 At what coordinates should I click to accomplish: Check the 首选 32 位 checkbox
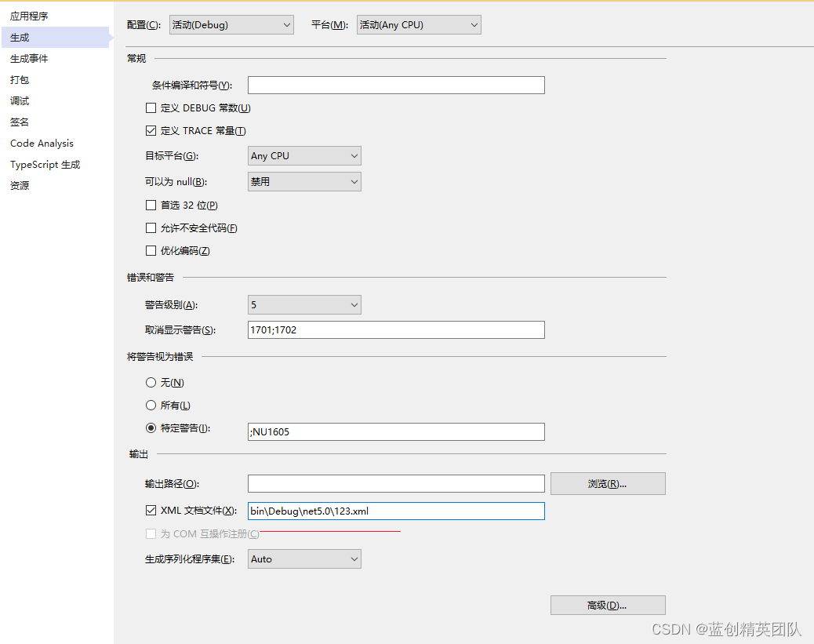tap(151, 206)
